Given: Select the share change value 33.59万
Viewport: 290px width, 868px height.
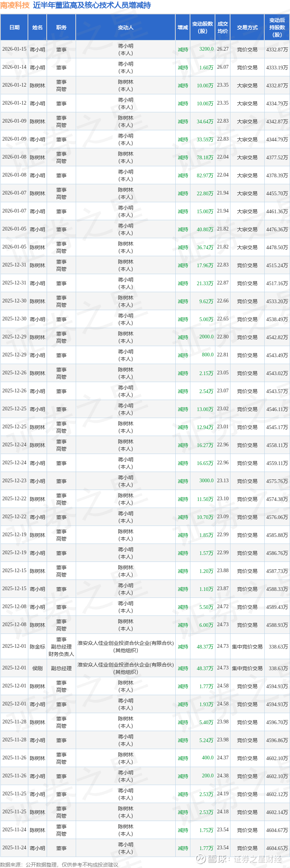Looking at the screenshot, I should pyautogui.click(x=205, y=139).
